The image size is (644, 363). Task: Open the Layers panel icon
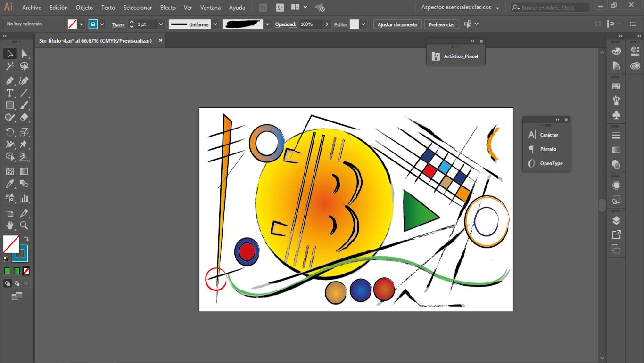coord(616,219)
